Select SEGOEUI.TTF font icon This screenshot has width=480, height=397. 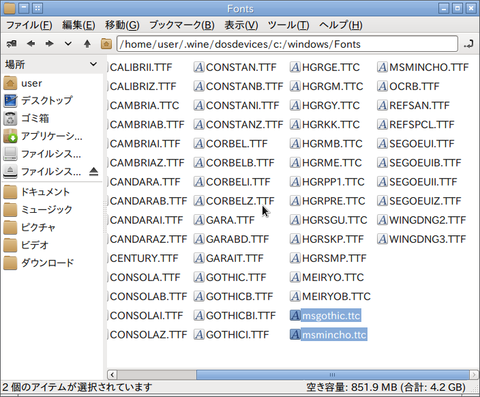click(382, 144)
